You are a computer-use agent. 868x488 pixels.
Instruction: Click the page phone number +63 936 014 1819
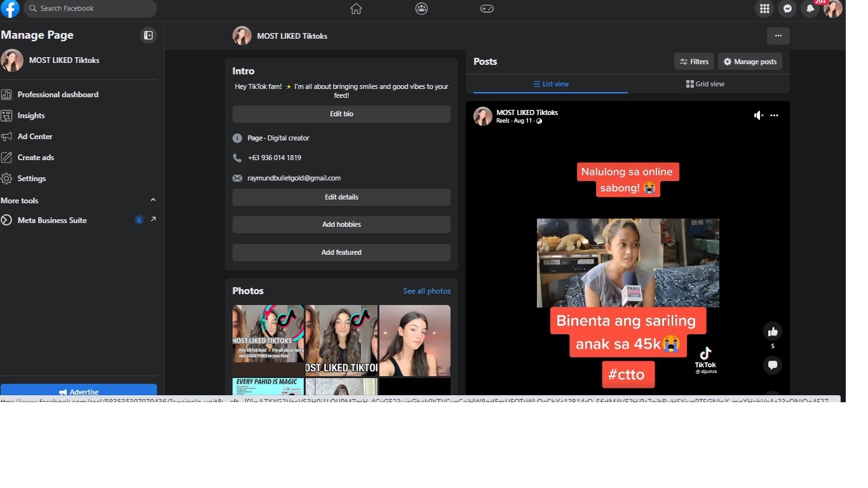[275, 158]
